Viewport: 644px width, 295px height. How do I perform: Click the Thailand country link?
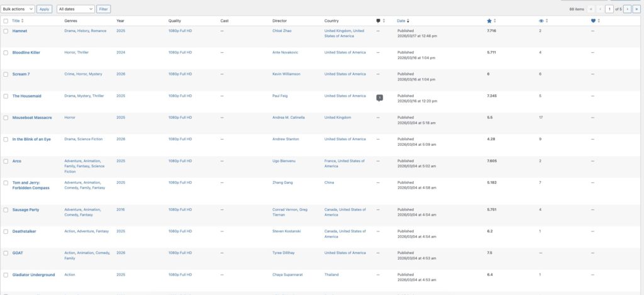331,274
